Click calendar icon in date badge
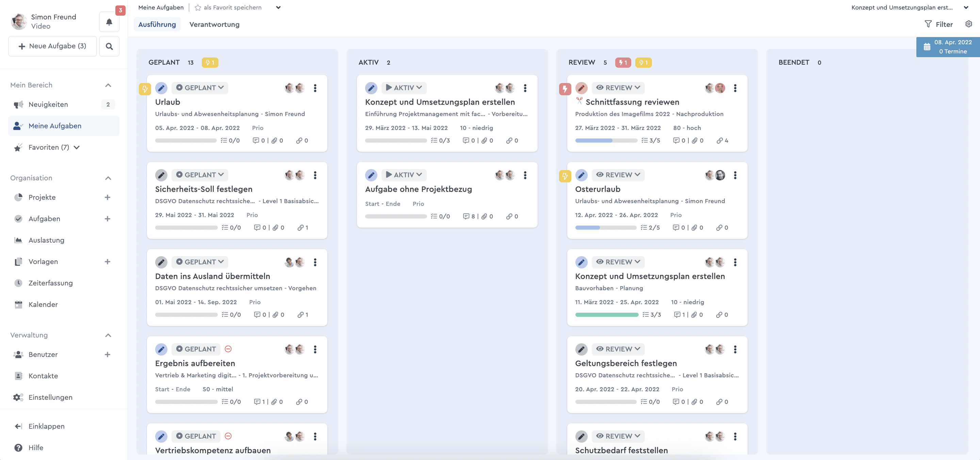The image size is (980, 460). pos(927,47)
